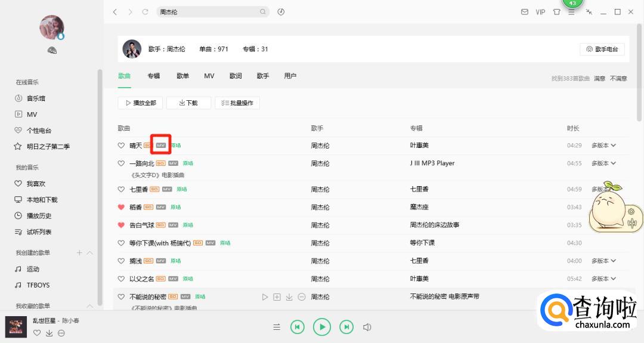Unlike 告白气球 red heart

pos(121,225)
